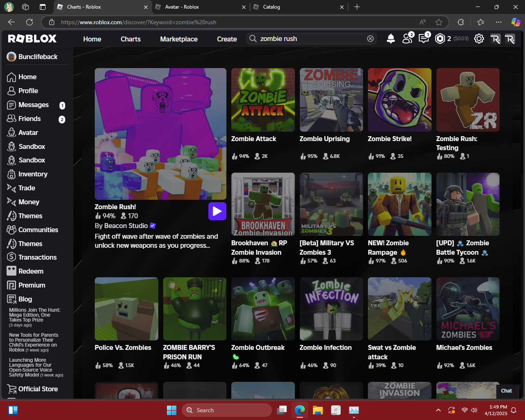The image size is (525, 420).
Task: Open Premium in the sidebar
Action: 26,285
